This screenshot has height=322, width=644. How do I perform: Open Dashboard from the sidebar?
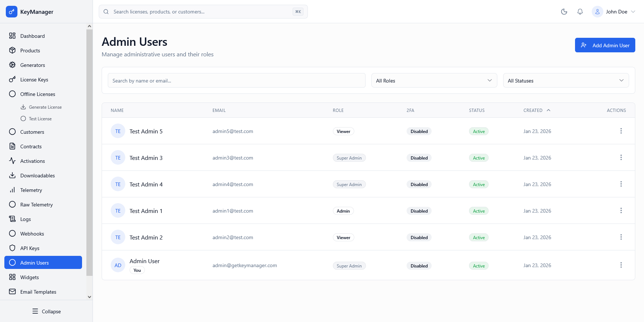click(43, 36)
